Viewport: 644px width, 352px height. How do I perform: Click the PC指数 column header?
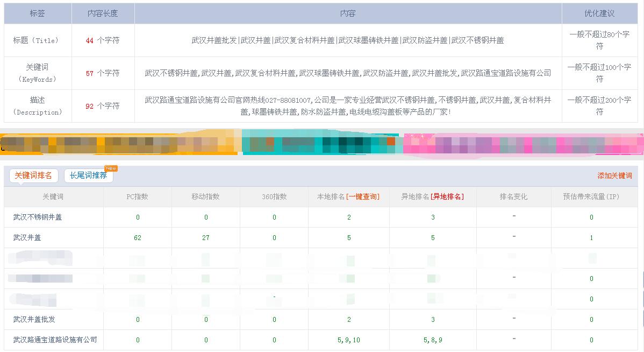(138, 196)
